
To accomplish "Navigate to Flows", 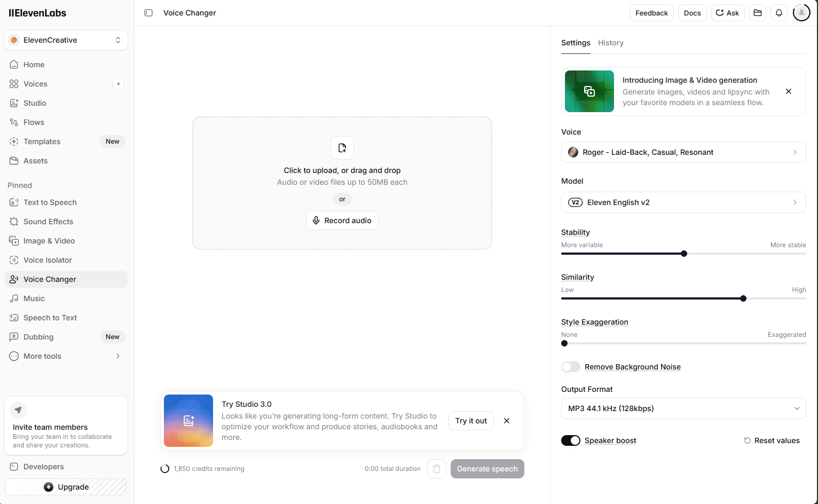I will 66,122.
